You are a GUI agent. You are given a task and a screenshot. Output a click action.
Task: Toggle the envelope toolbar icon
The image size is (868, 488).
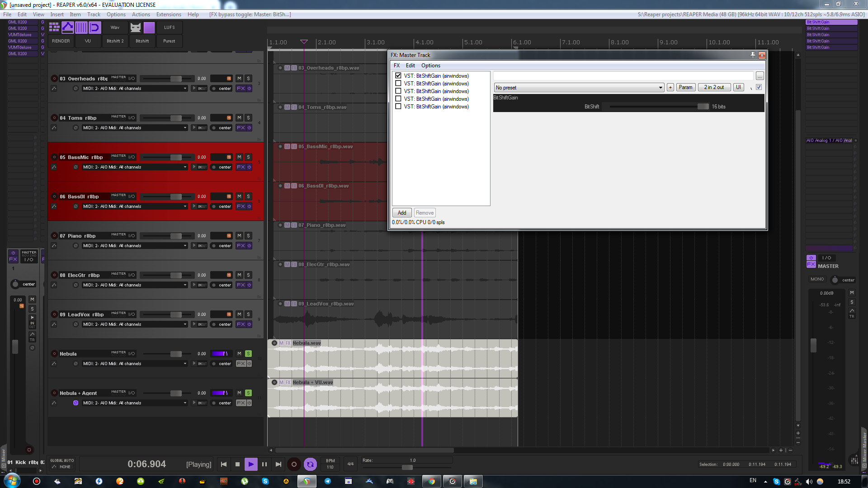(68, 28)
